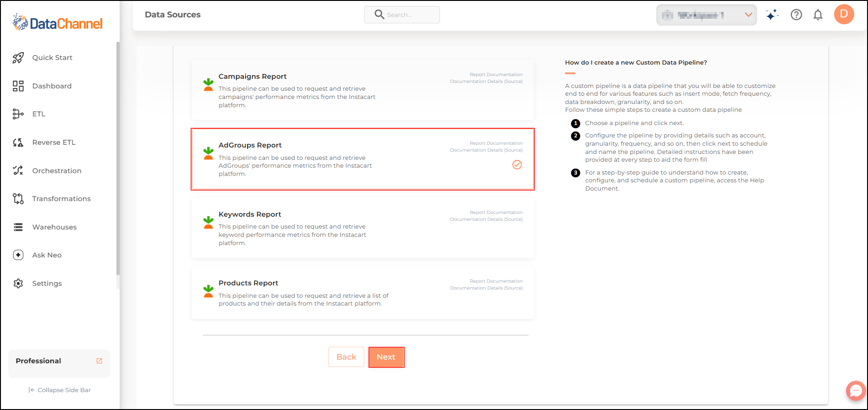This screenshot has height=410, width=868.
Task: Click the DataChannel logo
Action: coord(58,22)
